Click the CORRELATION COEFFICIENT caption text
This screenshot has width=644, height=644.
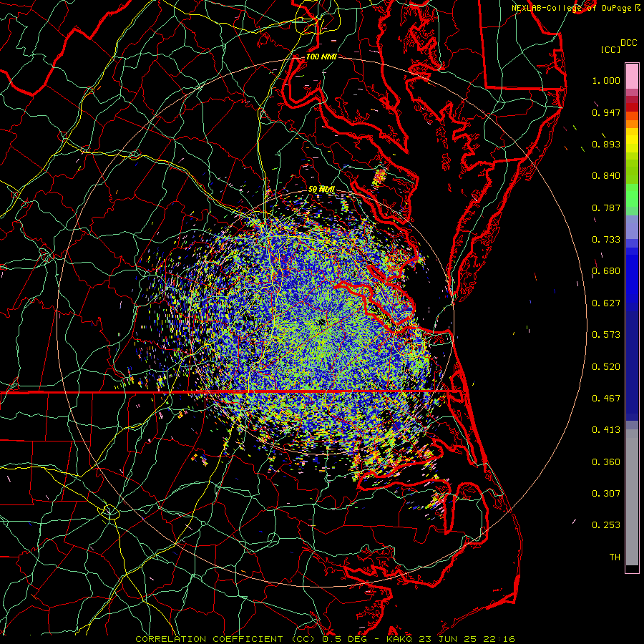(209, 639)
